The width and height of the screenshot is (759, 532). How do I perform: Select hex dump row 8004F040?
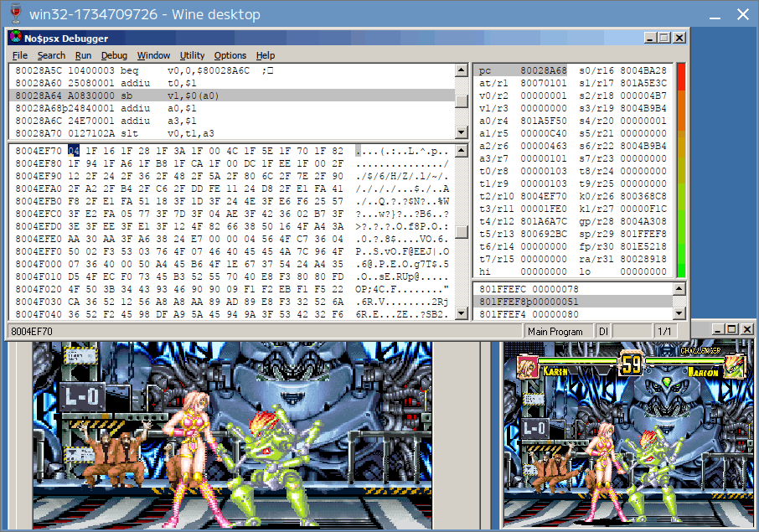(x=232, y=314)
